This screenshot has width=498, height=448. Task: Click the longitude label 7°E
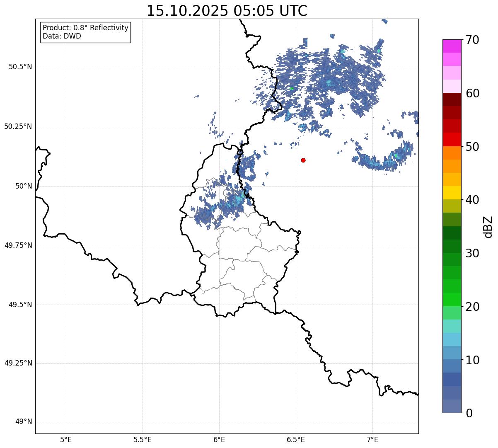(372, 439)
